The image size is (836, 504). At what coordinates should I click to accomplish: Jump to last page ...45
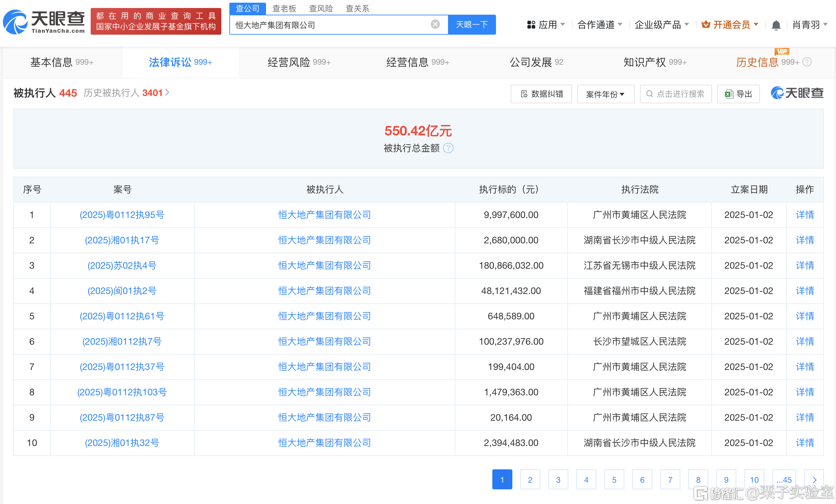pyautogui.click(x=784, y=480)
